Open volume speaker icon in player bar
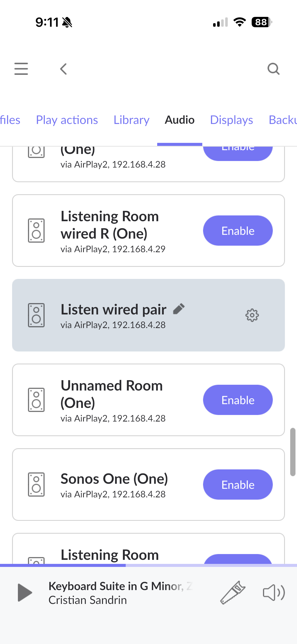Viewport: 297px width, 644px height. tap(274, 593)
